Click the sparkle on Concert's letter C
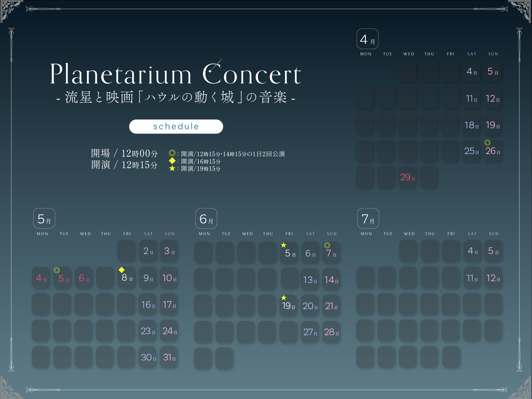 (x=210, y=71)
